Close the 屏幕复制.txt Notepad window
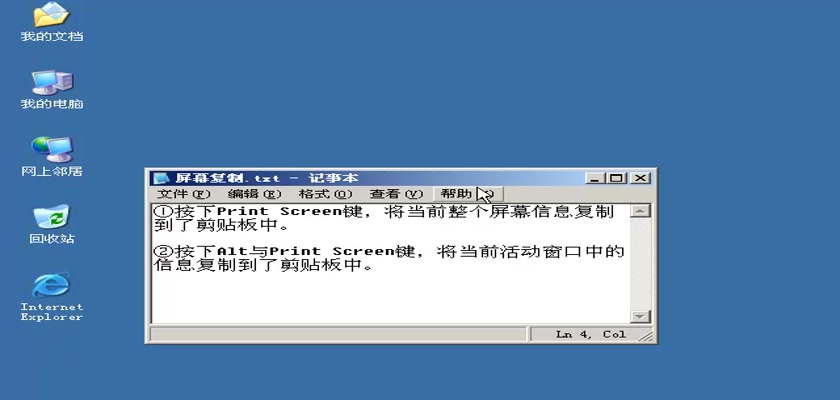This screenshot has width=840, height=400. pos(640,178)
